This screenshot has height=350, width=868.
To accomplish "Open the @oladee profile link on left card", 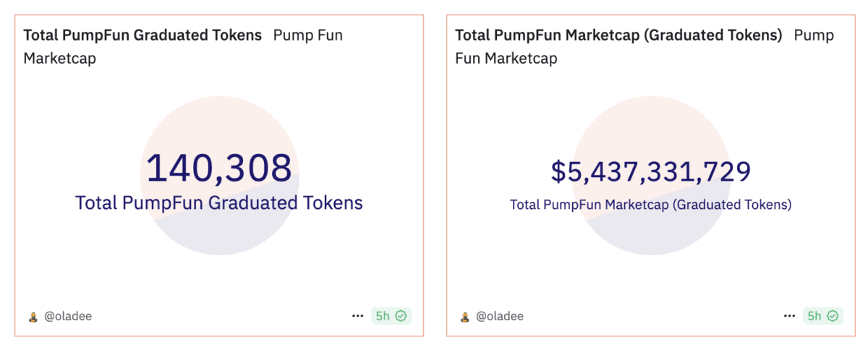I will tap(68, 316).
